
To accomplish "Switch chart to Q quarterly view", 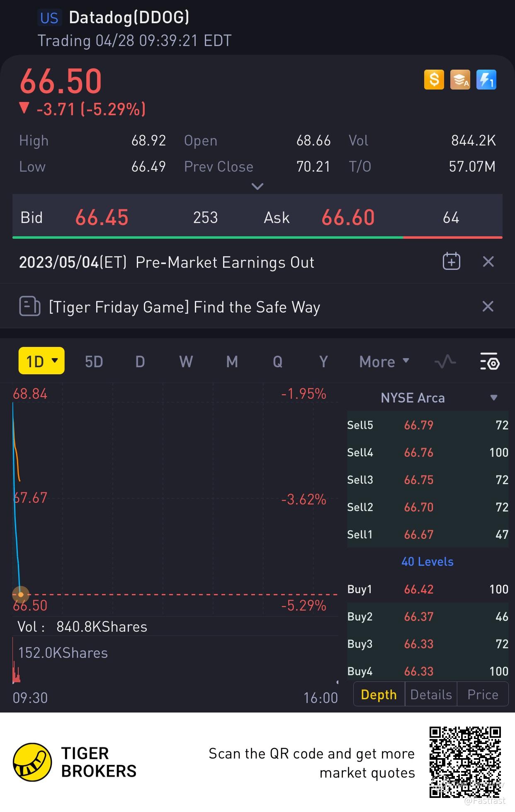I will pyautogui.click(x=277, y=362).
